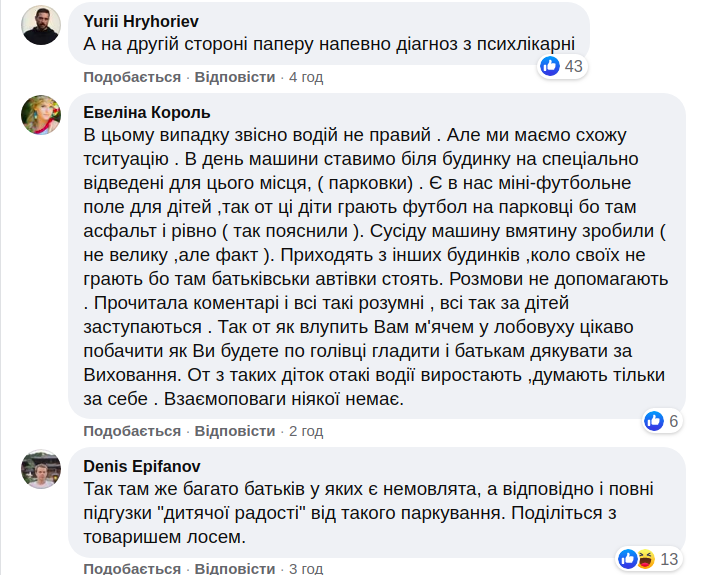The width and height of the screenshot is (726, 575).
Task: Click the like reaction icon beside 6
Action: (654, 421)
